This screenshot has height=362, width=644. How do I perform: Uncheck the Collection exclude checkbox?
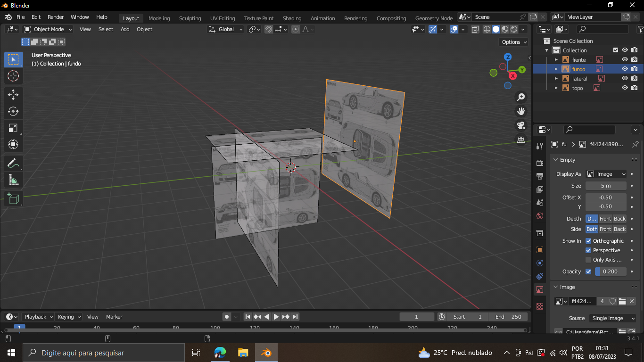(615, 50)
